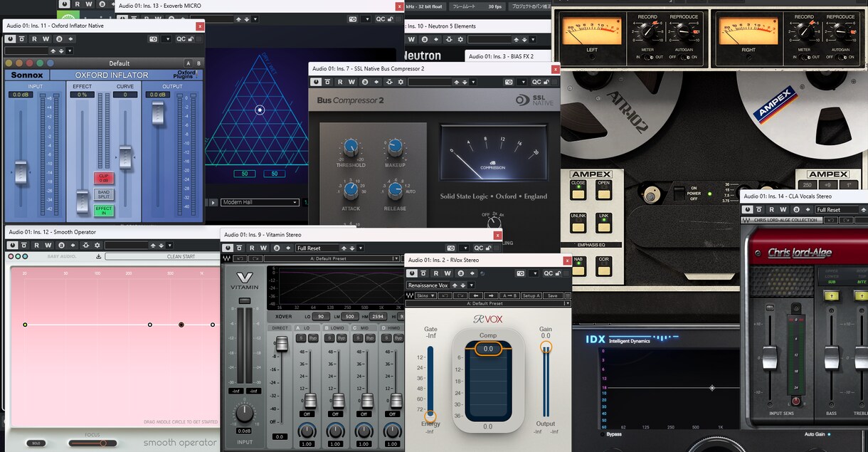868x452 pixels.
Task: Select the B compare slot in Oxford Inflator
Action: [x=199, y=63]
